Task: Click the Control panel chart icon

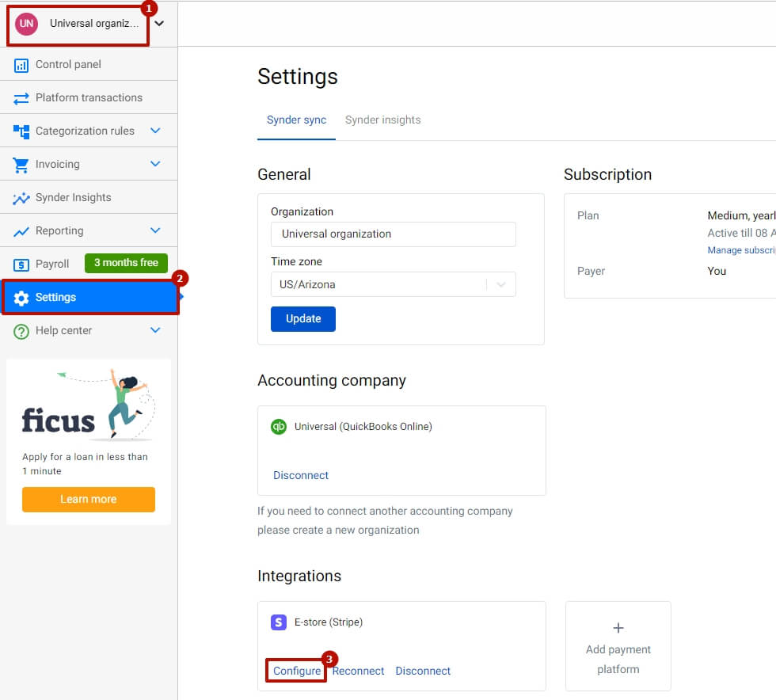Action: click(21, 66)
